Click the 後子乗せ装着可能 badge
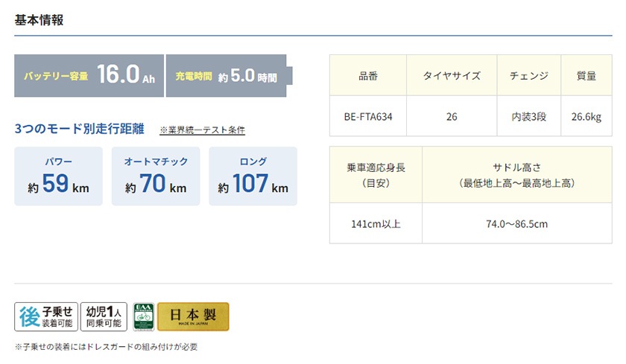 [x=45, y=316]
